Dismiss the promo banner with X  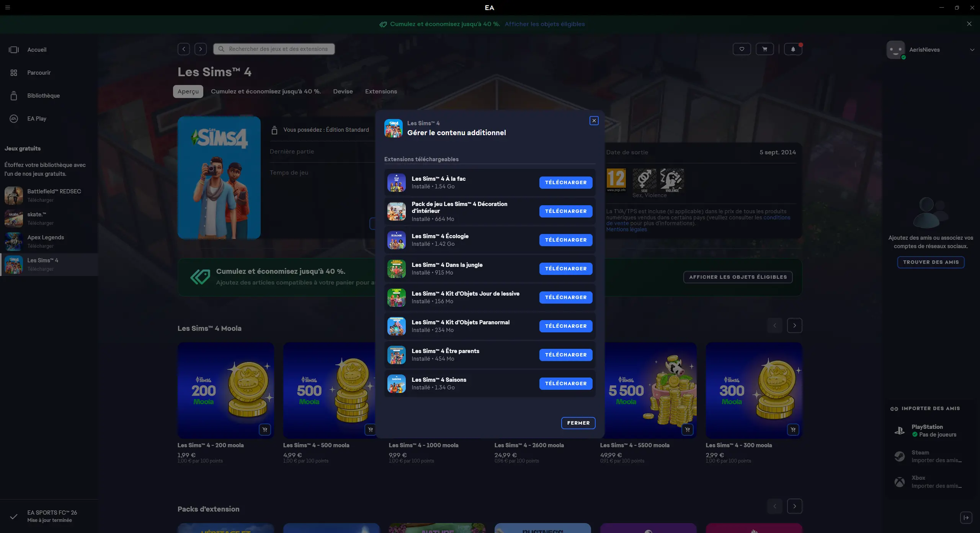point(969,24)
